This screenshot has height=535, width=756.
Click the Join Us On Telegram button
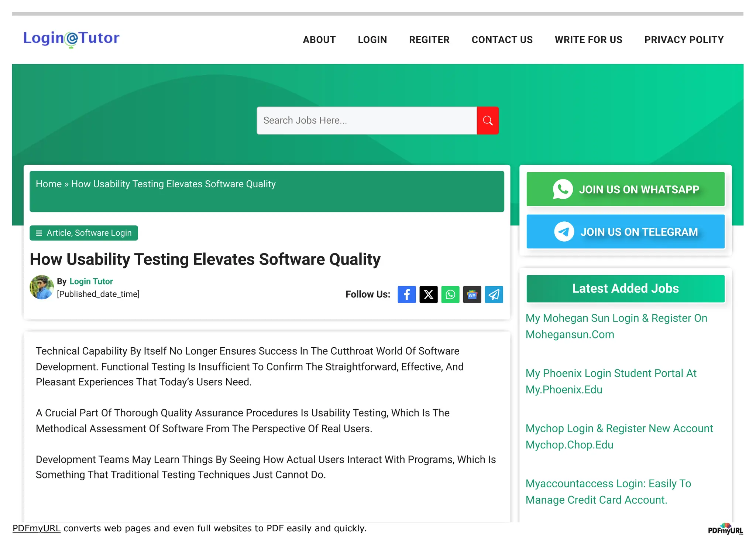[x=625, y=232]
